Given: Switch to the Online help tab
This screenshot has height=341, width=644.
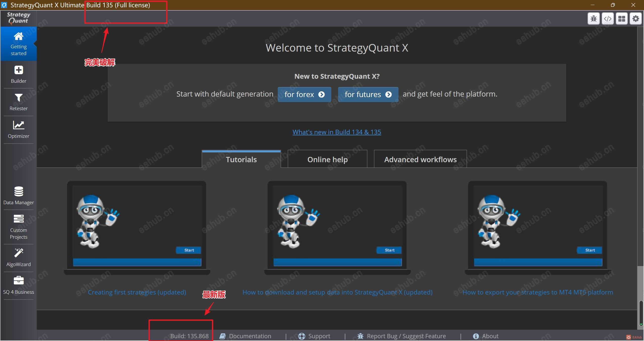Looking at the screenshot, I should point(327,159).
